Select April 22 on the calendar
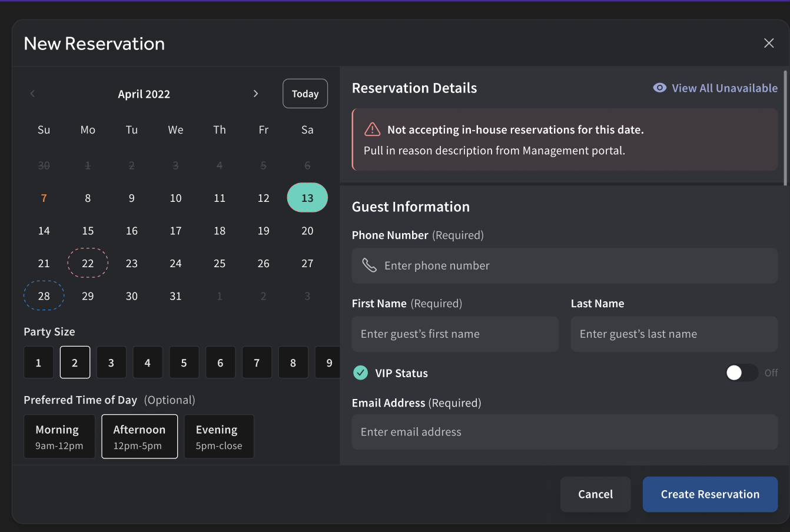The width and height of the screenshot is (790, 532). 88,263
